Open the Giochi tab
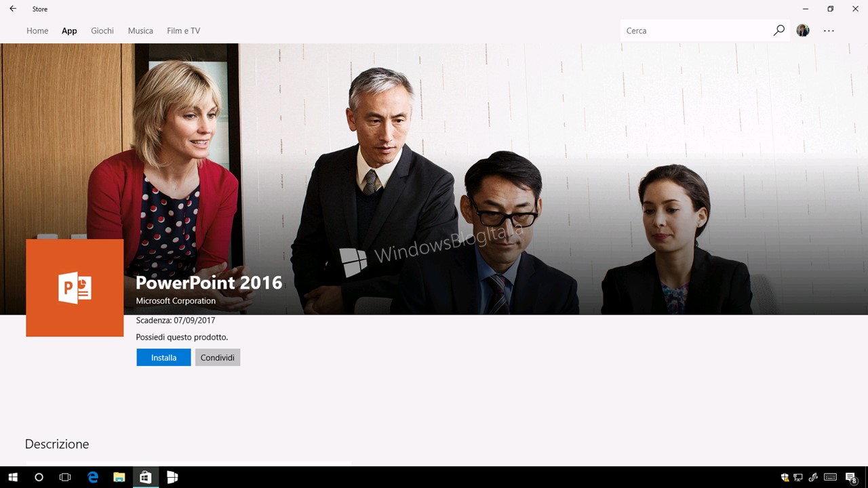Image resolution: width=868 pixels, height=488 pixels. pos(102,30)
